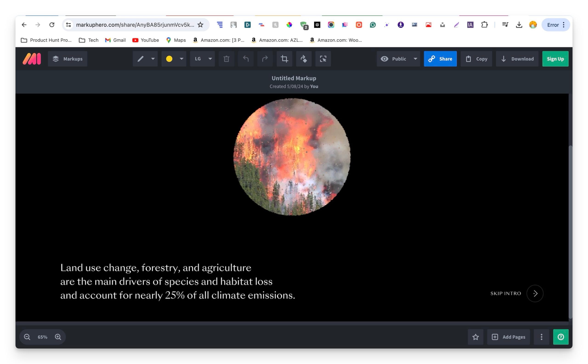Select the Crop tool
Viewport: 588px width, 364px height.
284,59
